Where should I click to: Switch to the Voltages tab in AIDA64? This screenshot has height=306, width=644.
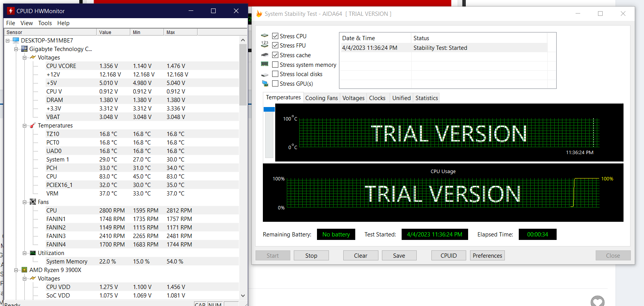point(353,98)
